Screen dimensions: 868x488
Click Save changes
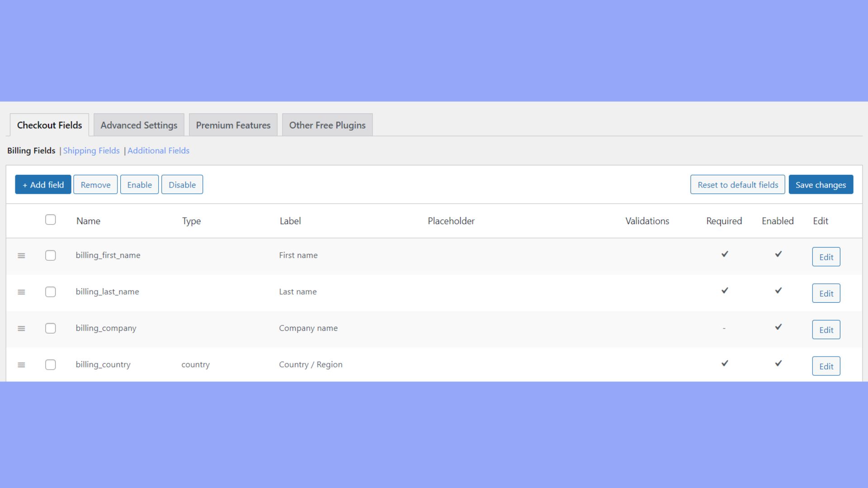821,184
